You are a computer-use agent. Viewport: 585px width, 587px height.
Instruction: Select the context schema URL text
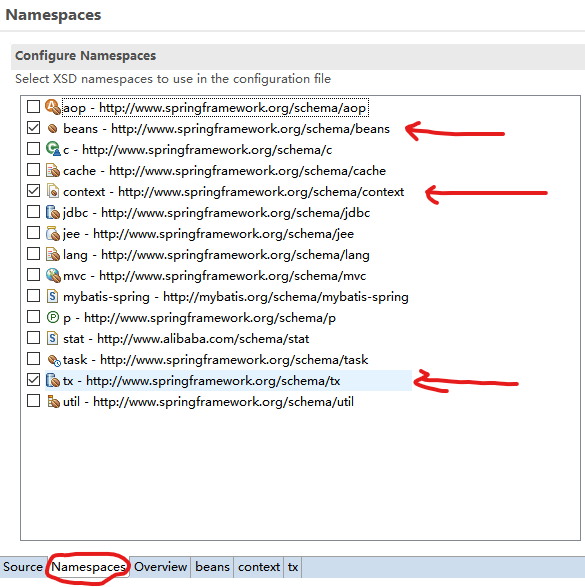point(261,192)
